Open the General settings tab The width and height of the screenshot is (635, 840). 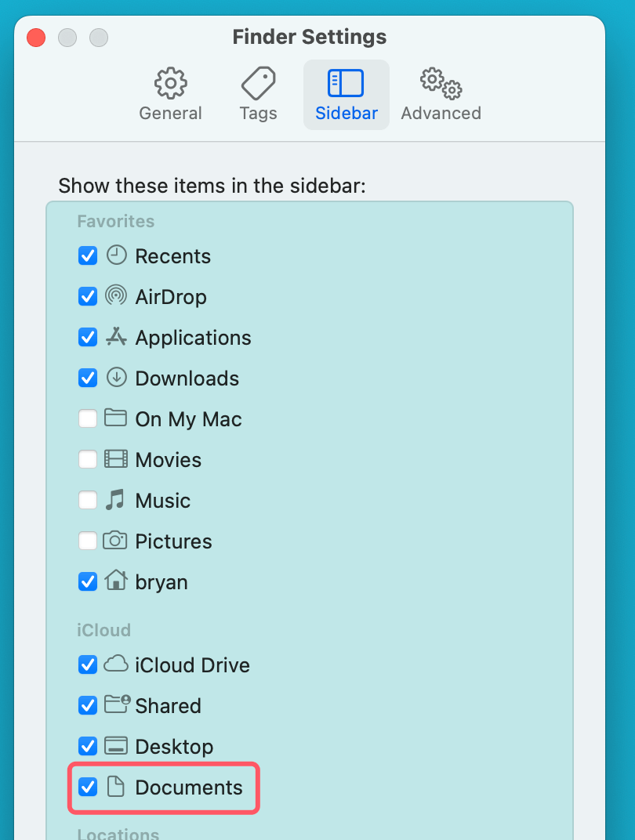(170, 94)
